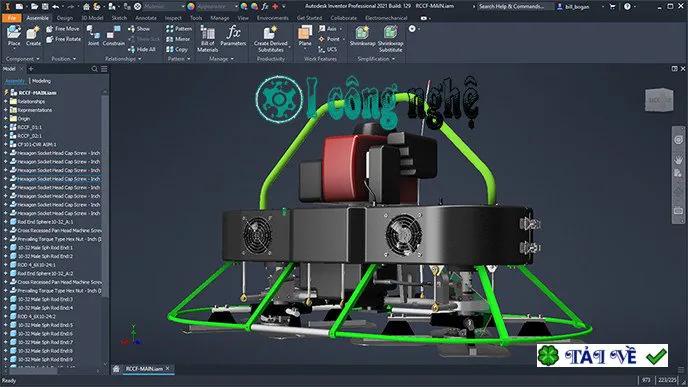The image size is (688, 387).
Task: Open the fx Parameters dialog from the ribbon
Action: click(x=233, y=36)
